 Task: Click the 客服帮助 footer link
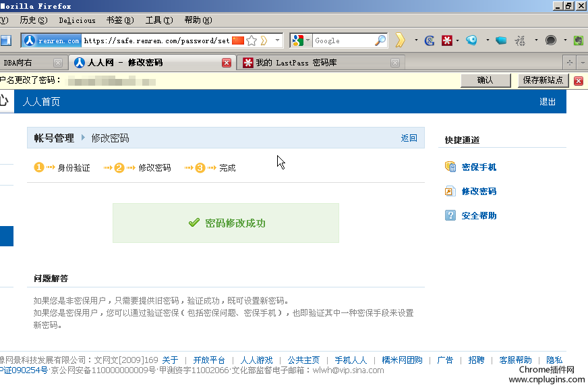(516, 360)
